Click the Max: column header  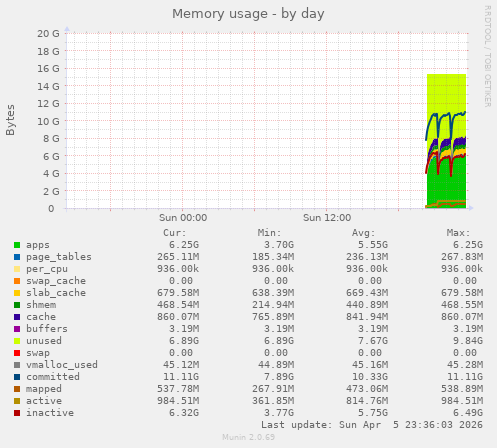click(458, 233)
